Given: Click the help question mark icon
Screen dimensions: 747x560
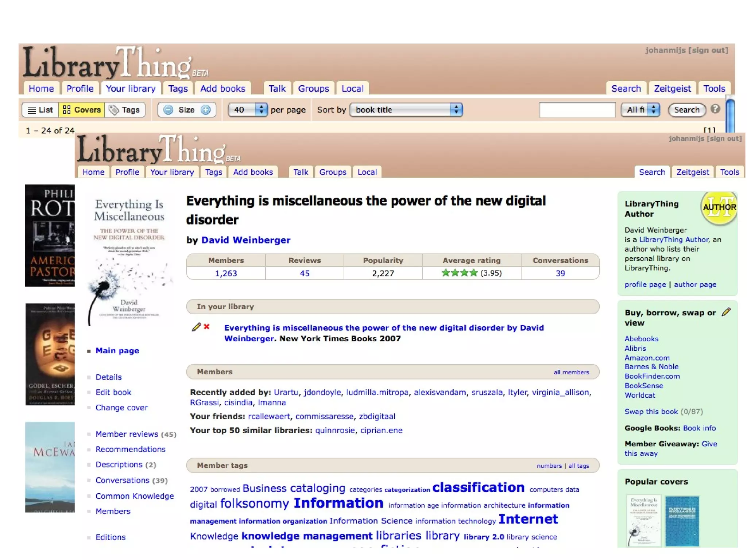Looking at the screenshot, I should click(715, 109).
